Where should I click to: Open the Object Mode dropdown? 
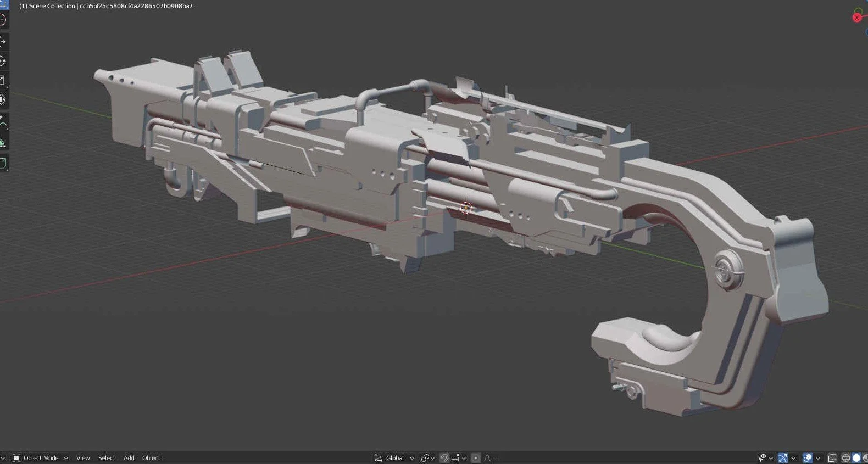click(40, 458)
